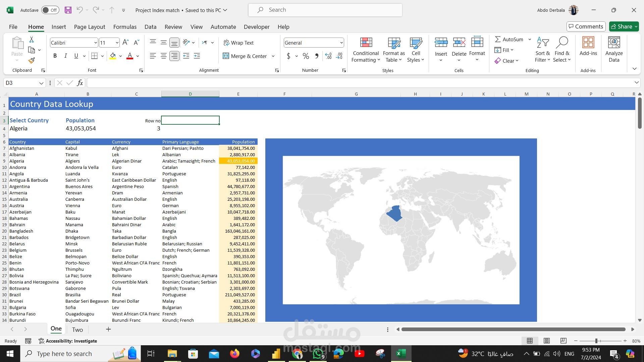This screenshot has height=362, width=644.
Task: Open the Fill Color dropdown arrow
Action: [x=120, y=56]
